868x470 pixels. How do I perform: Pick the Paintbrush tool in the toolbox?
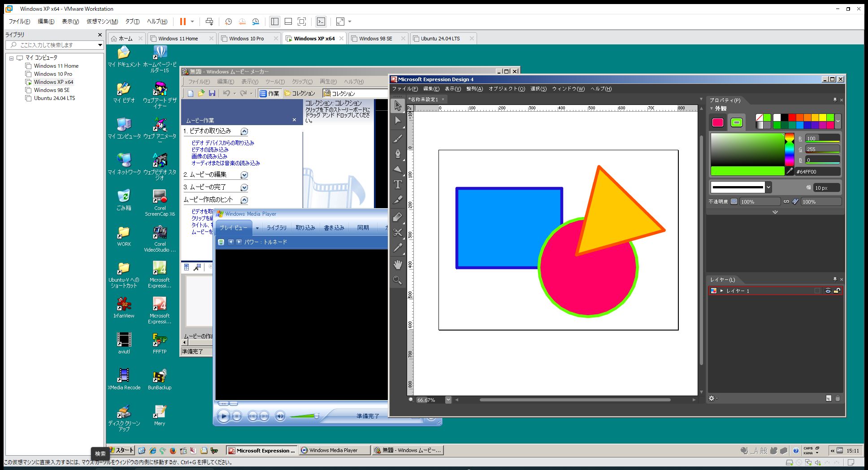(398, 138)
